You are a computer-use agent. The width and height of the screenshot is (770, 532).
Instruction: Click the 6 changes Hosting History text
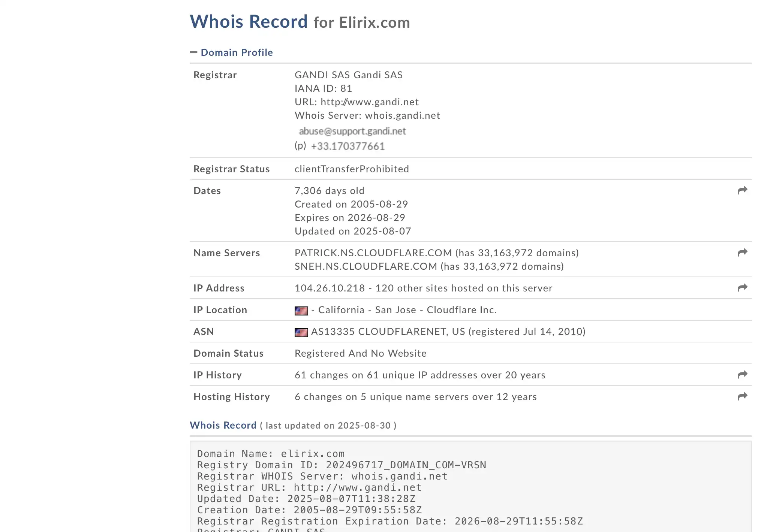click(x=416, y=397)
